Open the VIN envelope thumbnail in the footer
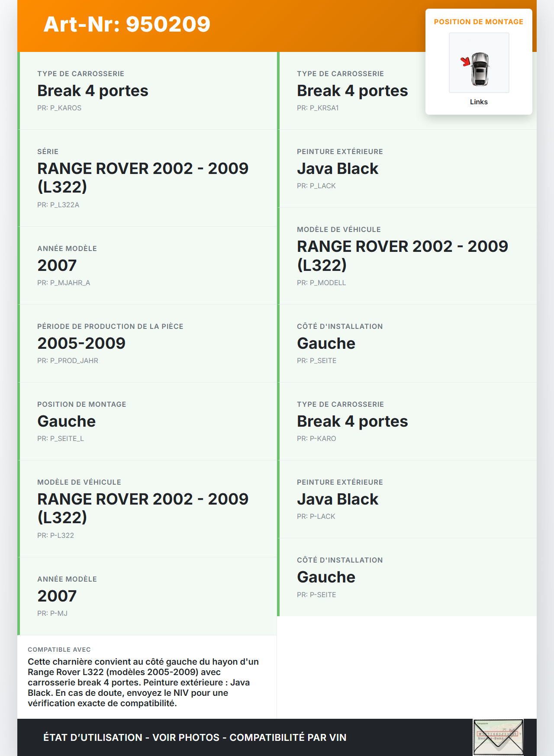This screenshot has height=756, width=554. [x=498, y=737]
